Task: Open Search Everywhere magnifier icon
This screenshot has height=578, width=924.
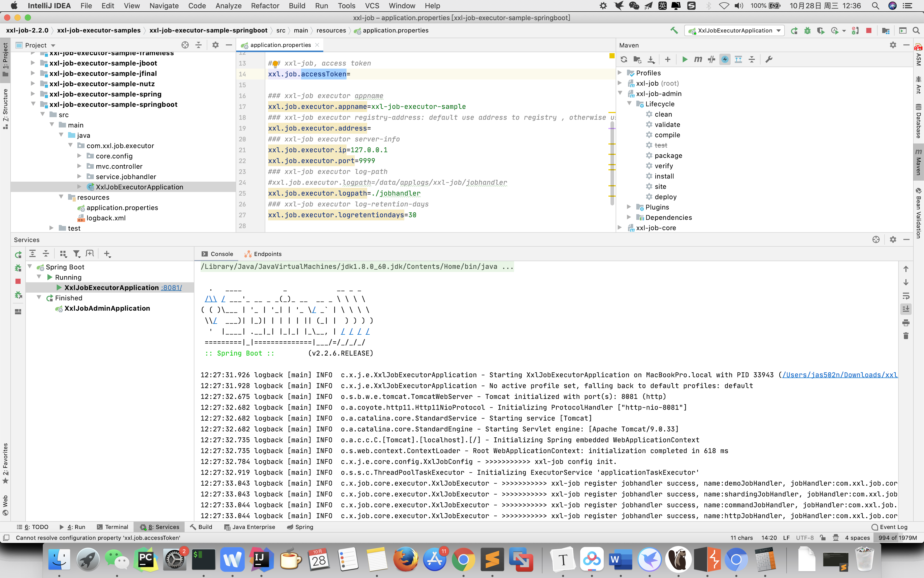Action: (915, 31)
